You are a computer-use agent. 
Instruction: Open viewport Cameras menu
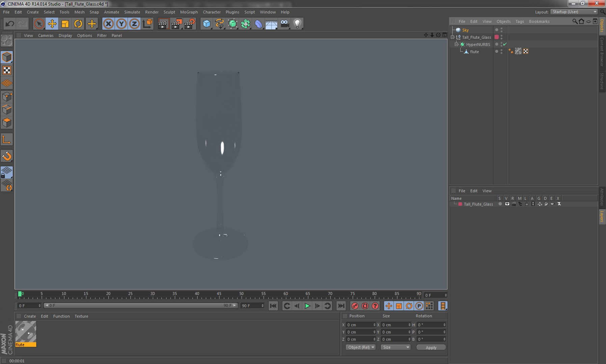point(46,35)
